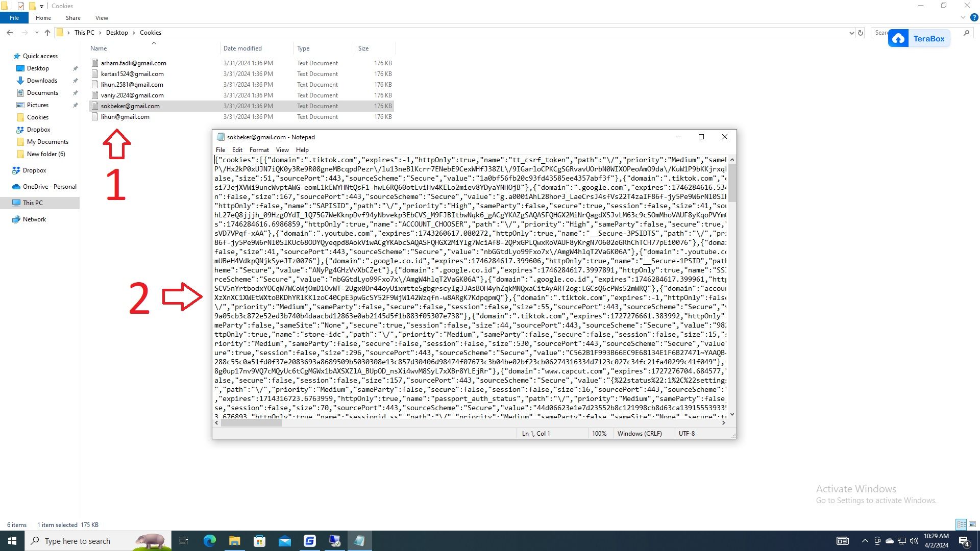Click the Notepad horizontal scrollbar thumb
This screenshot has width=980, height=551.
[x=251, y=423]
